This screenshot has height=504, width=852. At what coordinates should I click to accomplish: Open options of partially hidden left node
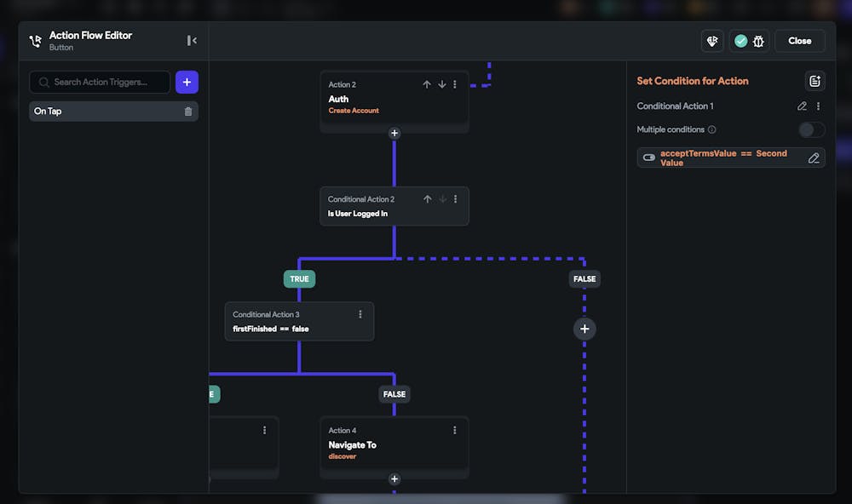[x=265, y=430]
